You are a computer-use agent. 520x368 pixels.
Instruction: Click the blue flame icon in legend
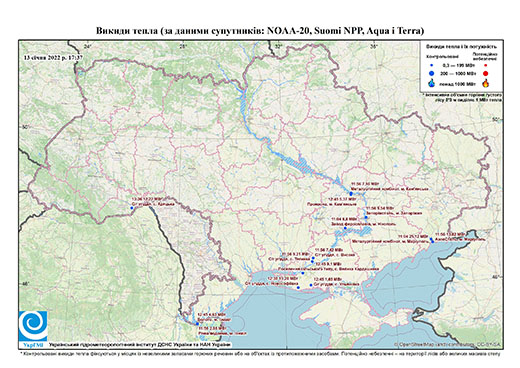point(432,83)
